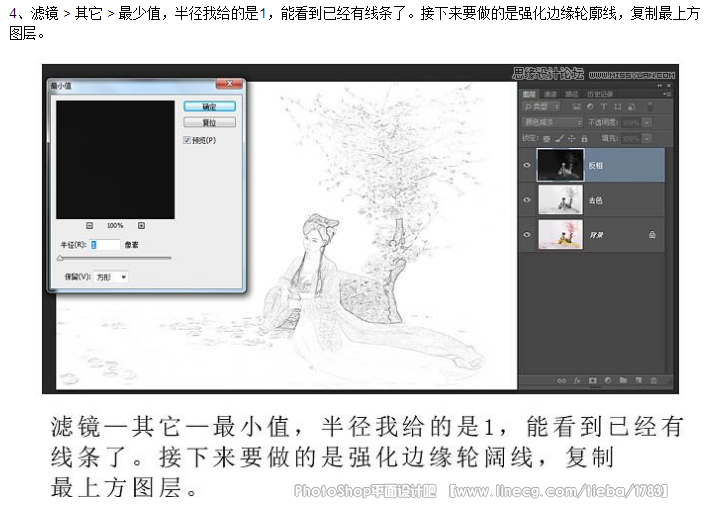718x508 pixels.
Task: Select the 去色 layer thumbnail
Action: [x=560, y=200]
